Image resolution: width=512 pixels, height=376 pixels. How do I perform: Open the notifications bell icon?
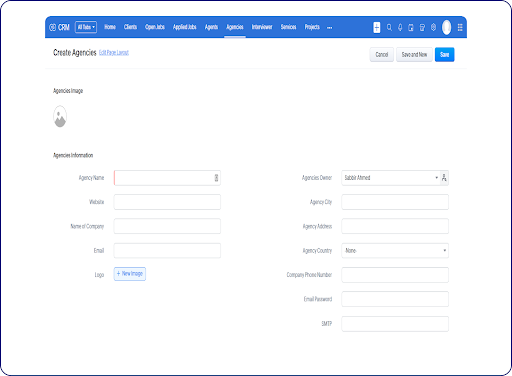[400, 27]
